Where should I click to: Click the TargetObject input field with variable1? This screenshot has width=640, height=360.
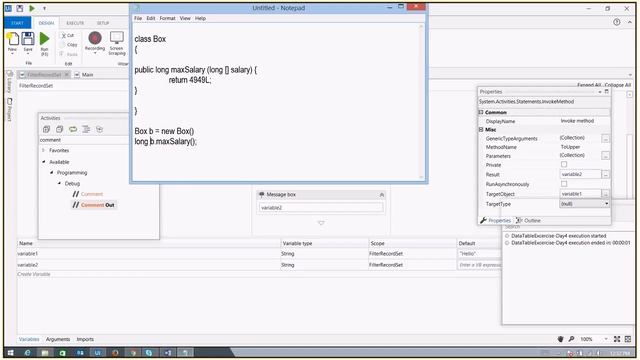tap(580, 193)
